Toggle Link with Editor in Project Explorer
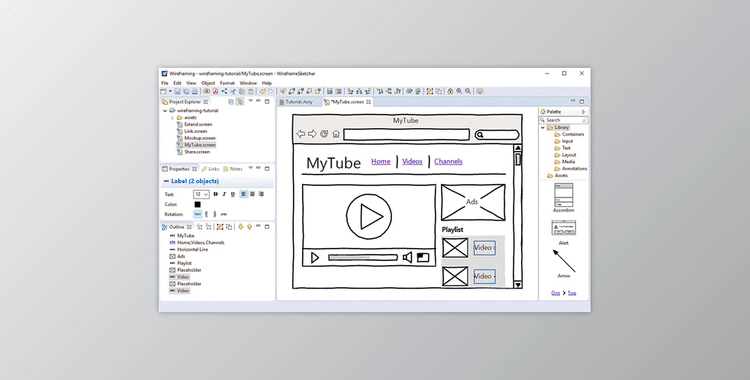The image size is (750, 380). point(240,101)
